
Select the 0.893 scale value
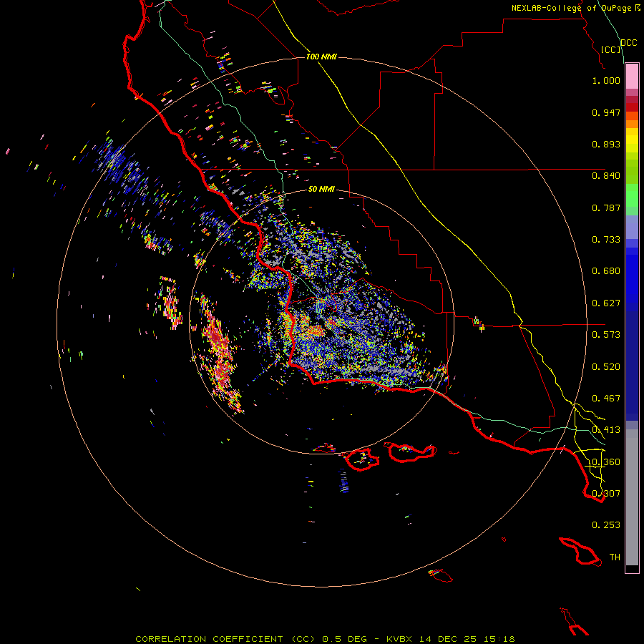coord(606,144)
